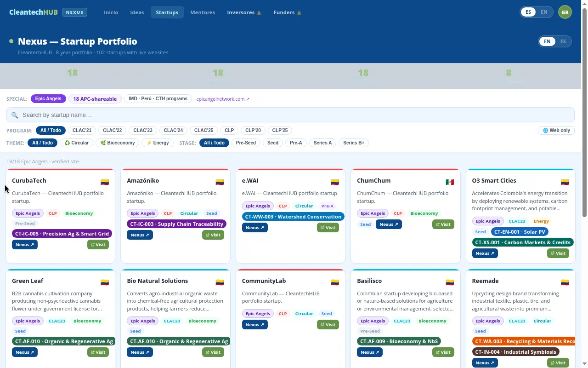Click the Colombia flag on CurubaTech card
Image resolution: width=588 pixels, height=368 pixels.
pyautogui.click(x=105, y=182)
